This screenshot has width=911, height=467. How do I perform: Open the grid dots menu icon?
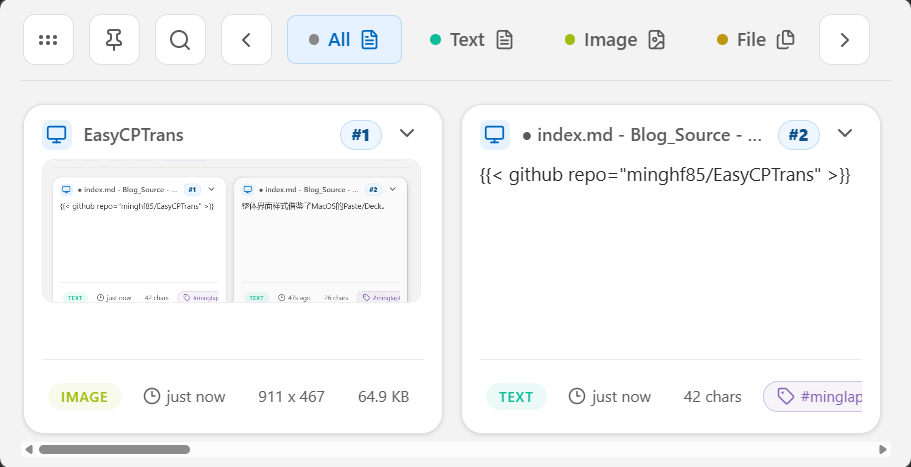(x=48, y=39)
